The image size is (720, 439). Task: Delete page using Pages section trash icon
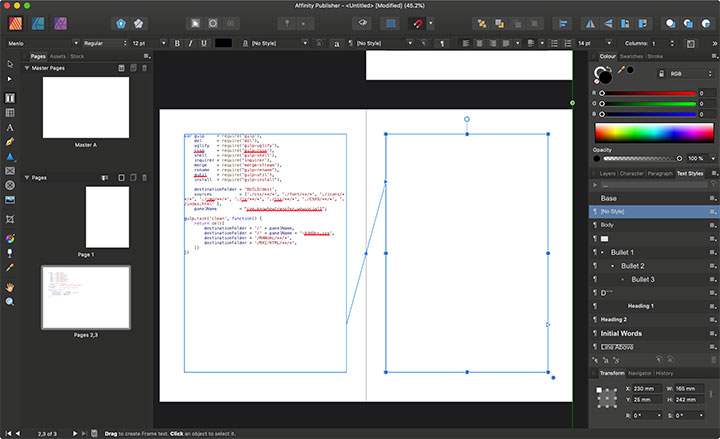[x=144, y=178]
